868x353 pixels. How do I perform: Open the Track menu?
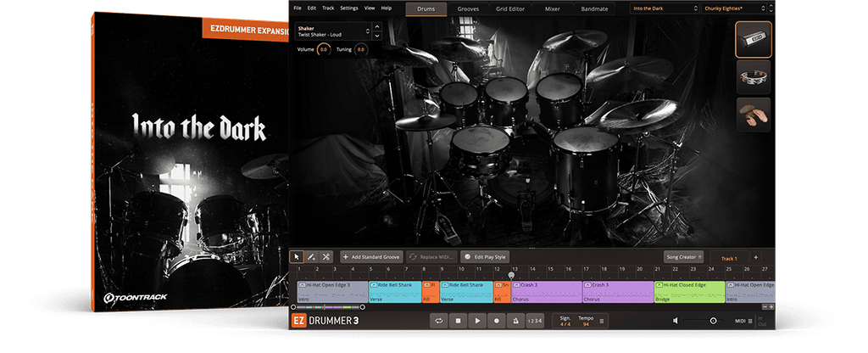pos(328,8)
